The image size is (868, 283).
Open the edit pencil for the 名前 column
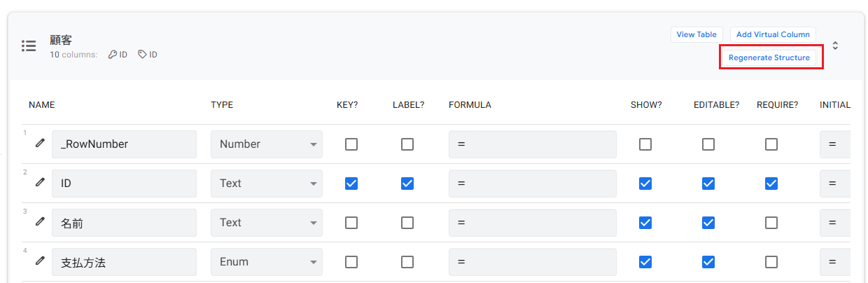coord(41,221)
